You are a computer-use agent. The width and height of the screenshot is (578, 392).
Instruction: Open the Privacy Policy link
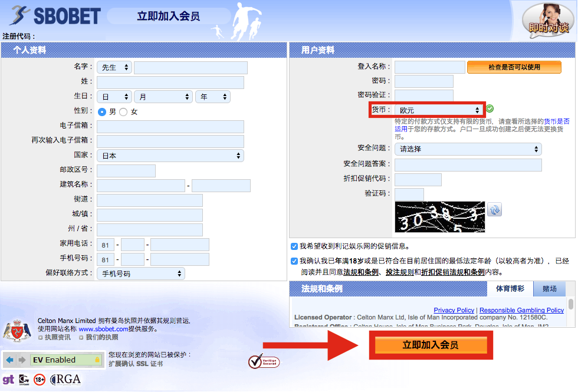pyautogui.click(x=454, y=310)
